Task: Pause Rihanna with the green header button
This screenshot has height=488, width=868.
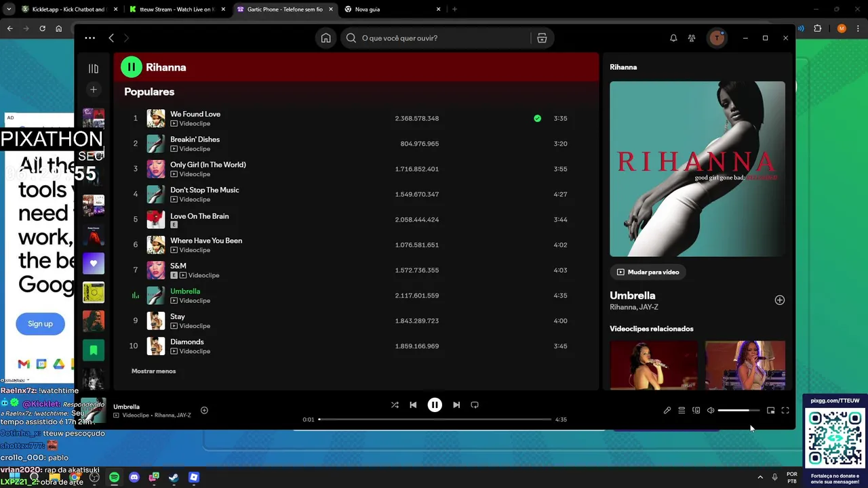Action: (131, 67)
